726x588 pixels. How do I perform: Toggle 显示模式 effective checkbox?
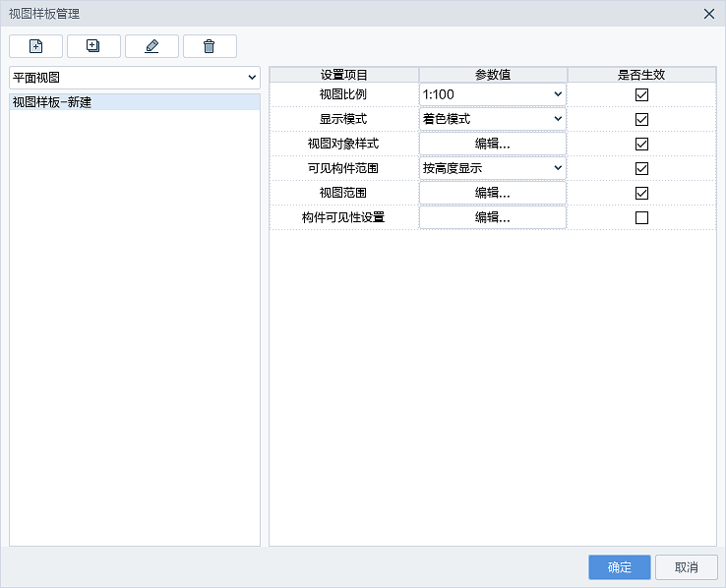[641, 119]
